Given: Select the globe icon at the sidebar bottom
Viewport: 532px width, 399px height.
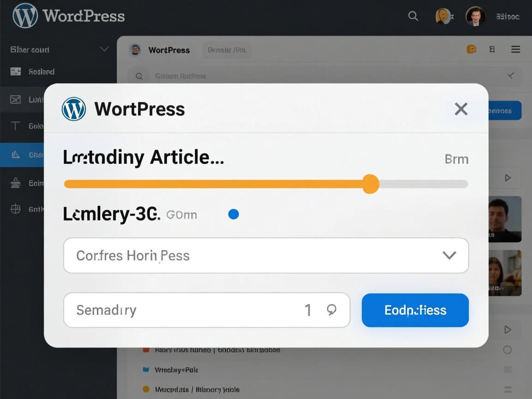Looking at the screenshot, I should [x=15, y=209].
